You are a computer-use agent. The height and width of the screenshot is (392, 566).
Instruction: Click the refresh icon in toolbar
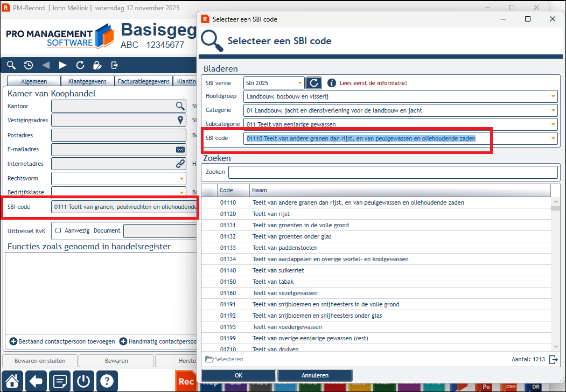[80, 65]
